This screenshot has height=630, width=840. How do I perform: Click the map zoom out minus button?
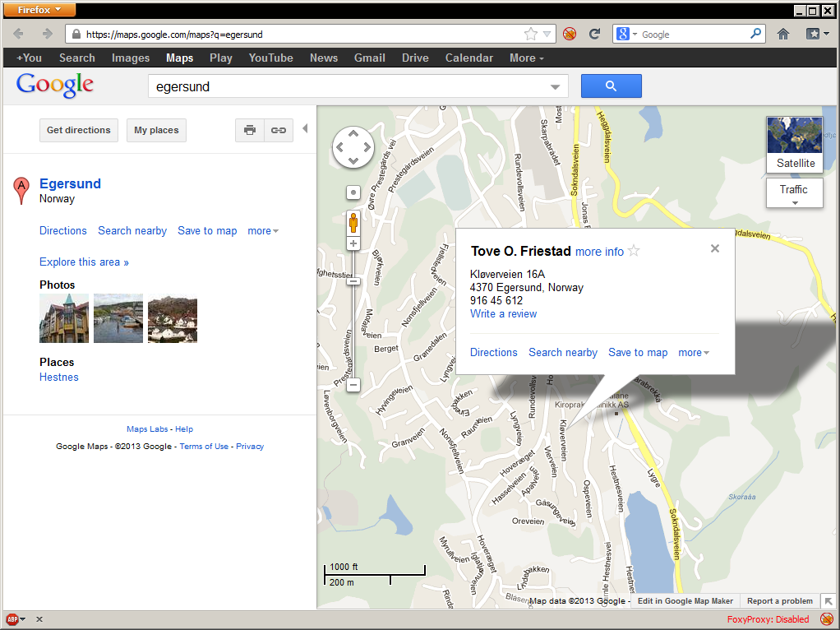[353, 385]
